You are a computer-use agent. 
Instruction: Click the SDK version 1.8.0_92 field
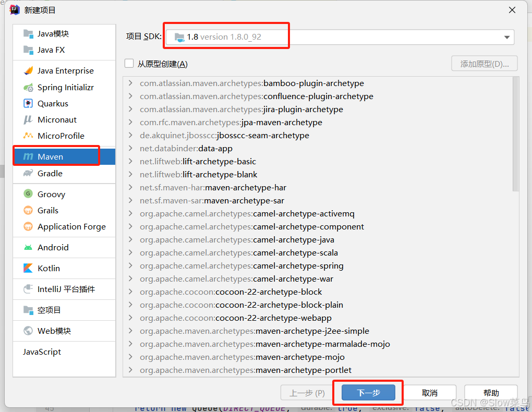[340, 37]
